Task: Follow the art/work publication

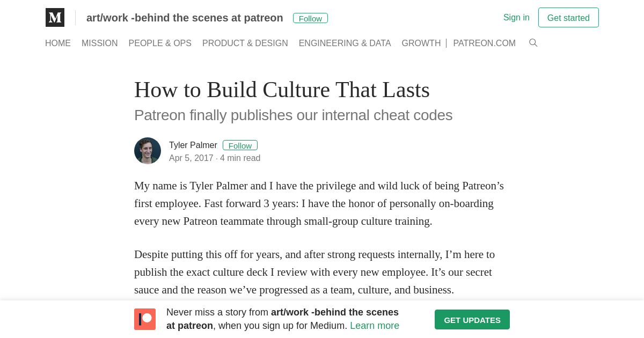Action: (310, 18)
